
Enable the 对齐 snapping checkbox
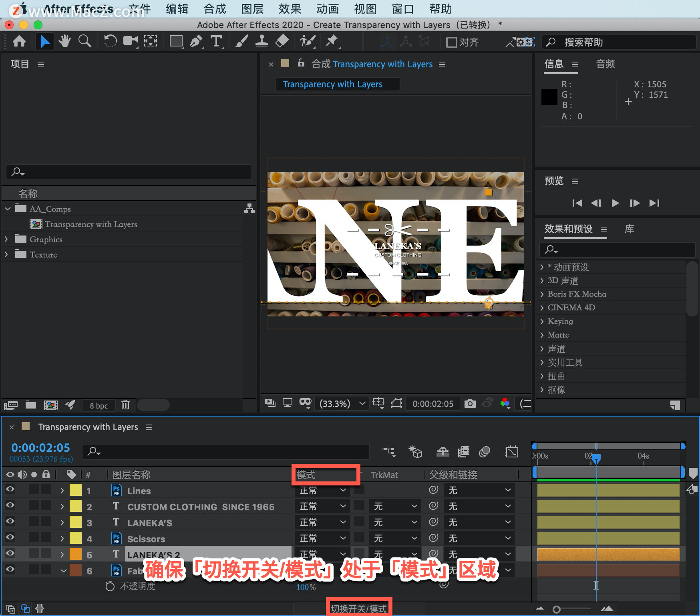click(451, 42)
